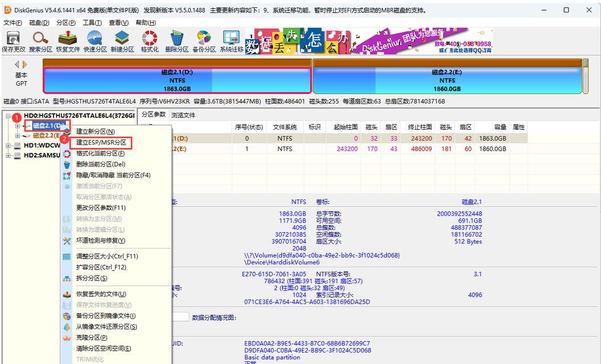Expand the 磁盘2.1(D:) tree node
The image size is (601, 364).
pos(17,126)
